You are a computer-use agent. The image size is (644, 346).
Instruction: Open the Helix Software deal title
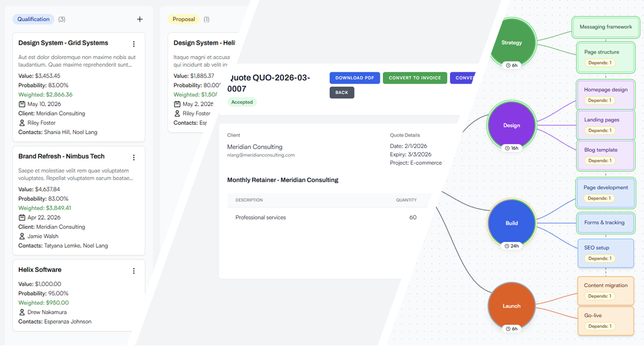click(x=40, y=270)
